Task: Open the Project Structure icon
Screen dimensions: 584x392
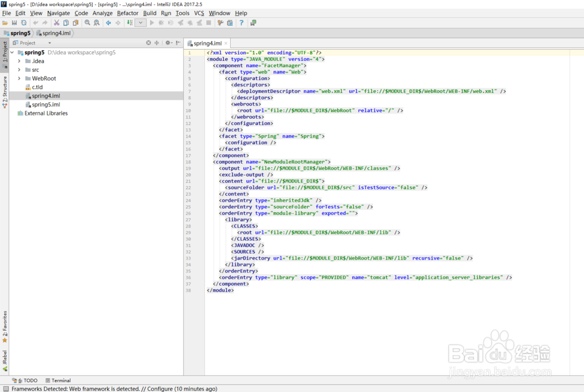Action: coord(230,23)
